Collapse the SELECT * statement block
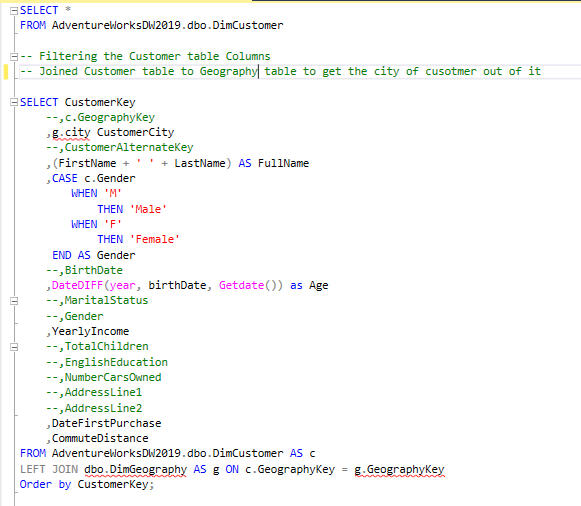 [x=14, y=11]
